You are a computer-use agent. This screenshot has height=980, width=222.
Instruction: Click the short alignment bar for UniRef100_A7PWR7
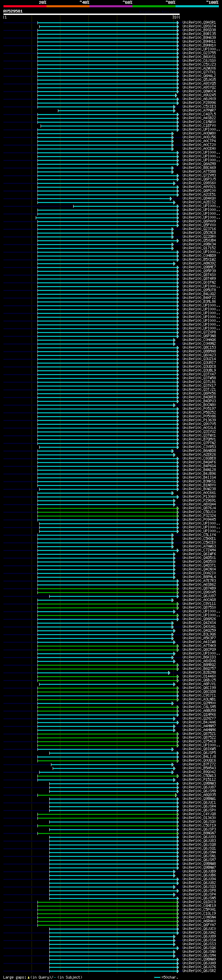pos(117,111)
